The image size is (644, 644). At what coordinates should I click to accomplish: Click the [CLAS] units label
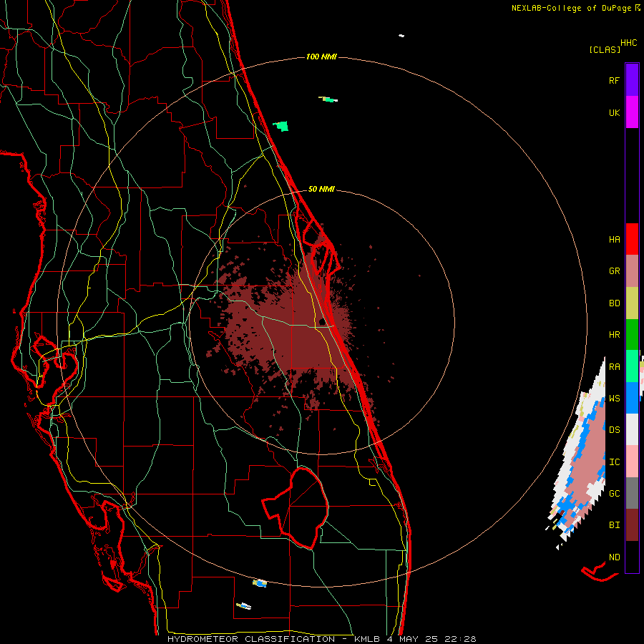[605, 49]
